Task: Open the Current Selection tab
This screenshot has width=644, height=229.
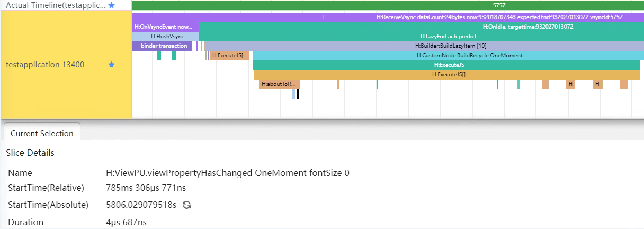Action: pos(42,134)
